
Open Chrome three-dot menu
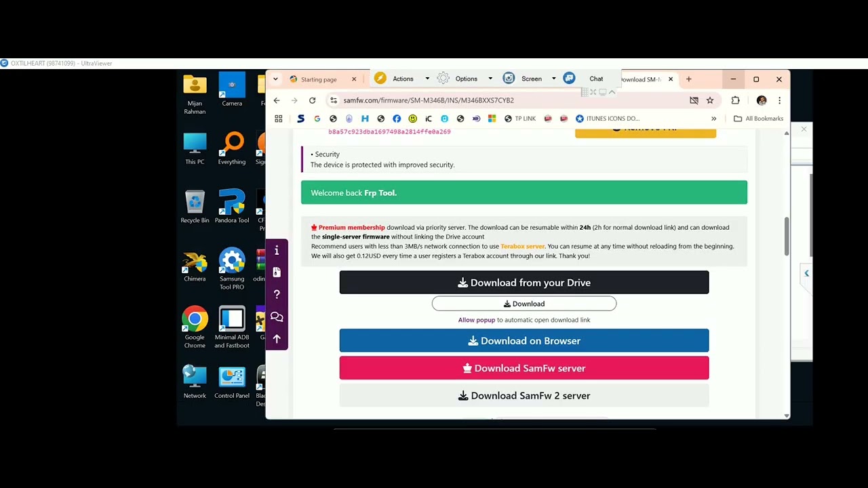tap(779, 100)
